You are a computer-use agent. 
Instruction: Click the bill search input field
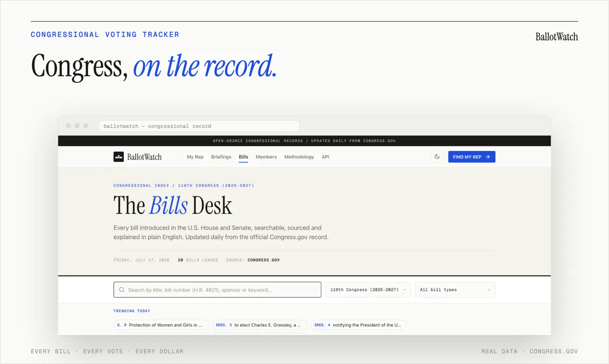pyautogui.click(x=217, y=290)
